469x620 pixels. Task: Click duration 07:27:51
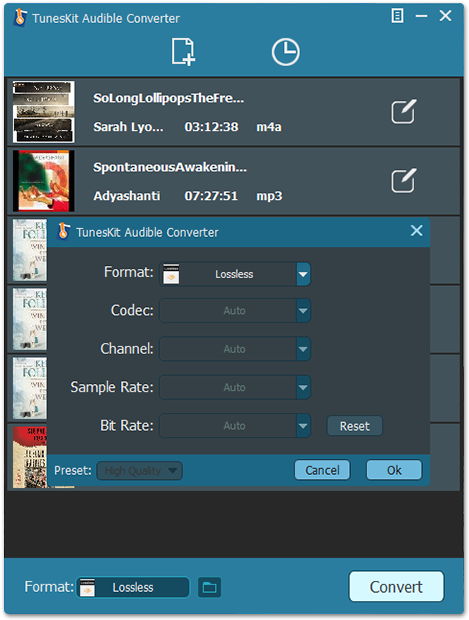click(211, 196)
